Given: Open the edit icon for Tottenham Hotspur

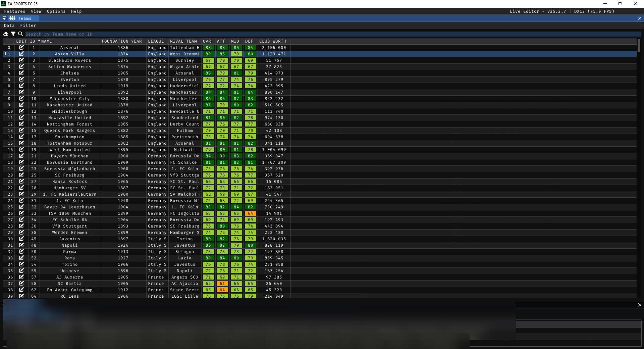Looking at the screenshot, I should [x=21, y=143].
